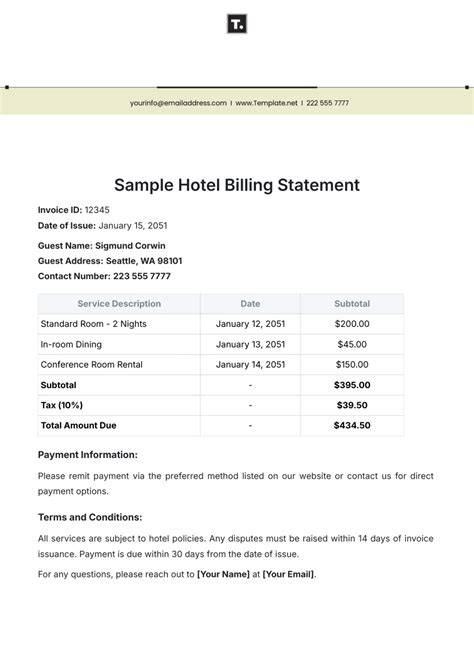Select the Invoice ID value 12345
This screenshot has width=474, height=671.
coord(97,210)
